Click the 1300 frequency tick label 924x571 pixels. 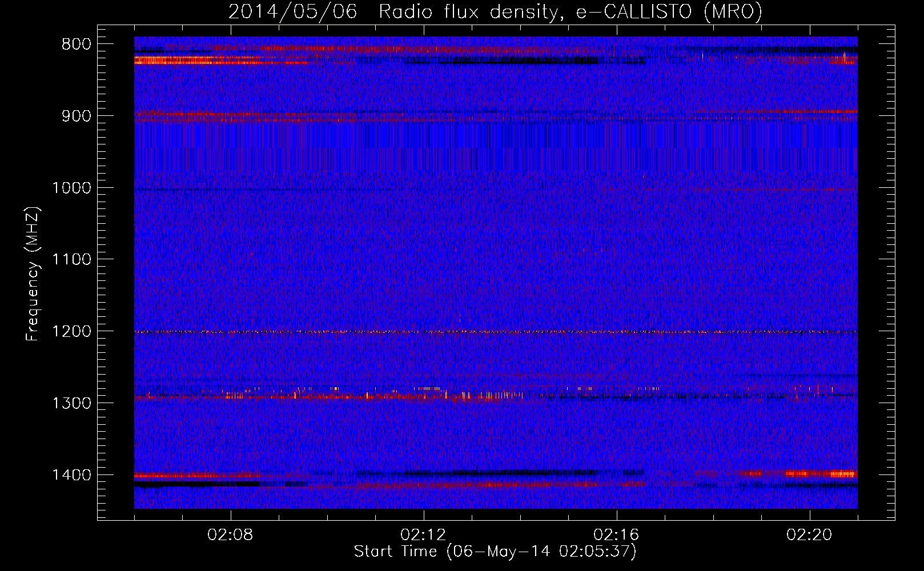pyautogui.click(x=71, y=403)
